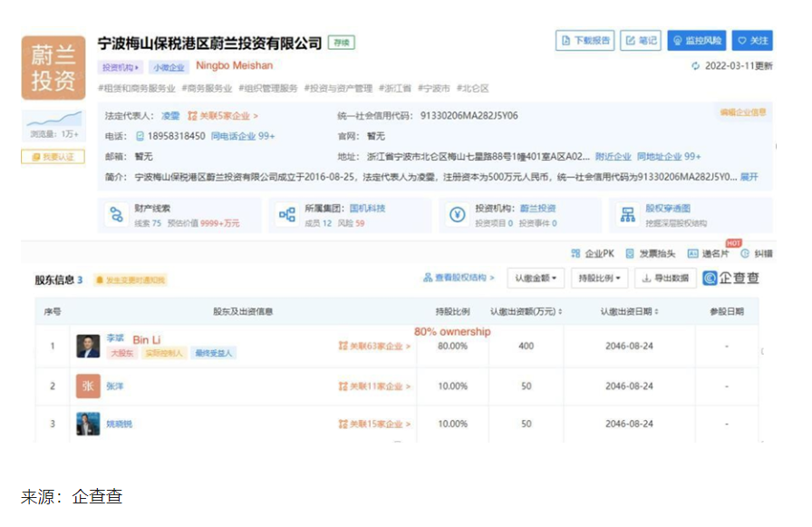The width and height of the screenshot is (812, 527).
Task: Select the 导出数据 export data button
Action: pyautogui.click(x=665, y=278)
